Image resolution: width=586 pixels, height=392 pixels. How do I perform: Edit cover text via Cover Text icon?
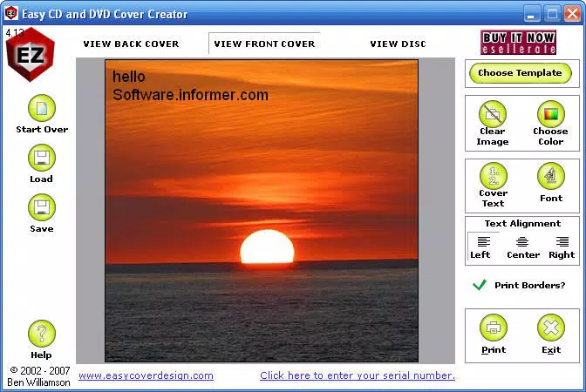(x=494, y=176)
